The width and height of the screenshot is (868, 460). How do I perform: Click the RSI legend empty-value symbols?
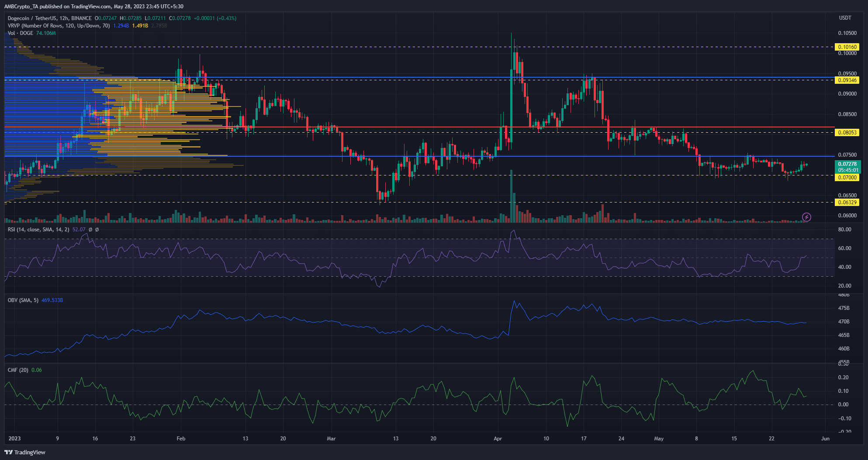(93, 230)
